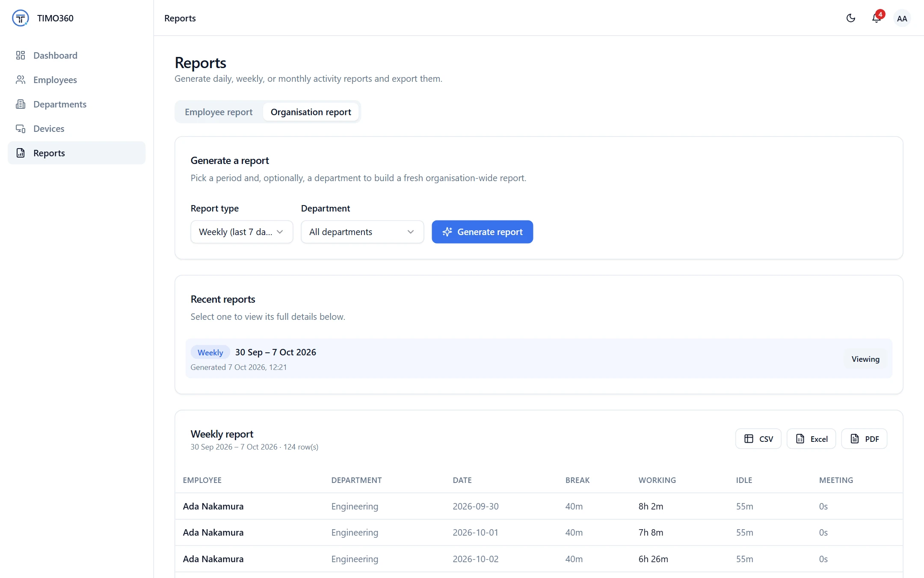Viewport: 924px width, 578px height.
Task: Click the WORKING column header
Action: [657, 480]
